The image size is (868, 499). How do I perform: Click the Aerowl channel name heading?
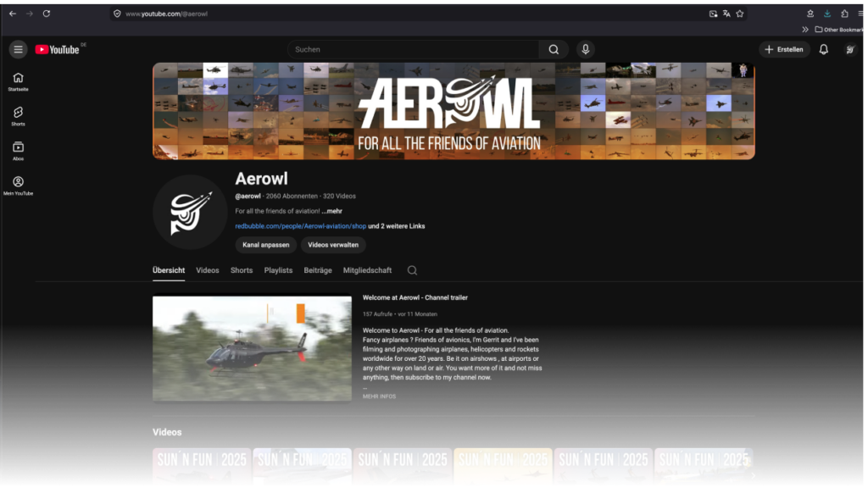261,179
